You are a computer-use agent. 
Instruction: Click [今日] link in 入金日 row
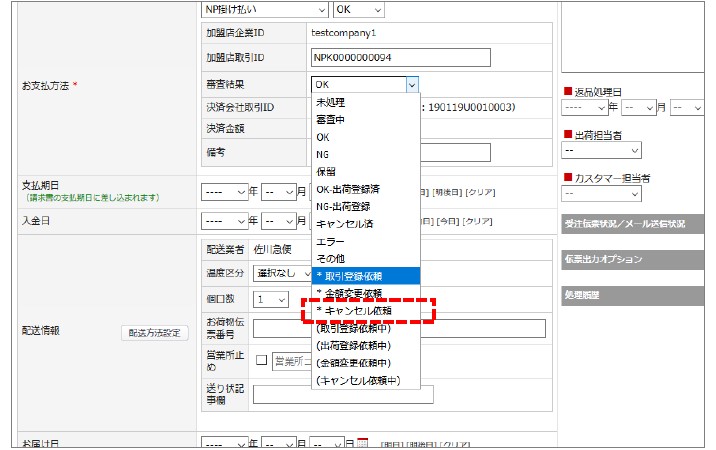448,222
